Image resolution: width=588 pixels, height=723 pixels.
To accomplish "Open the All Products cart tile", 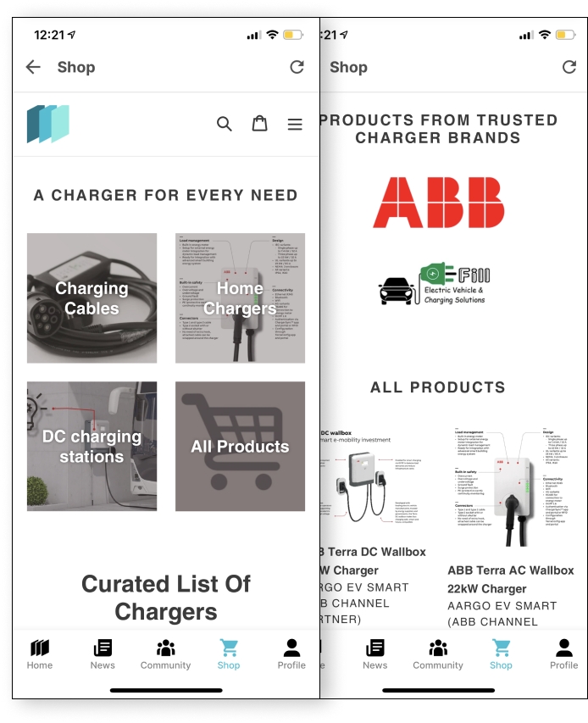I will [240, 446].
